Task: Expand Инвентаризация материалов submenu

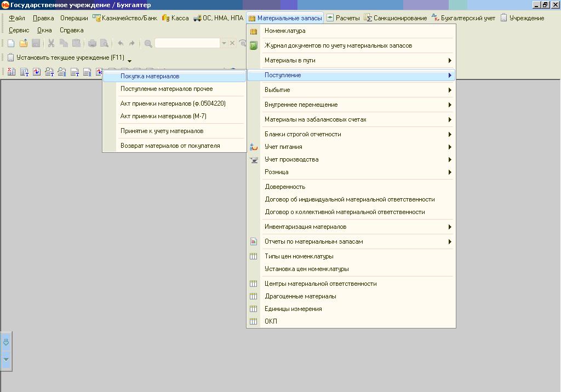Action: point(449,227)
